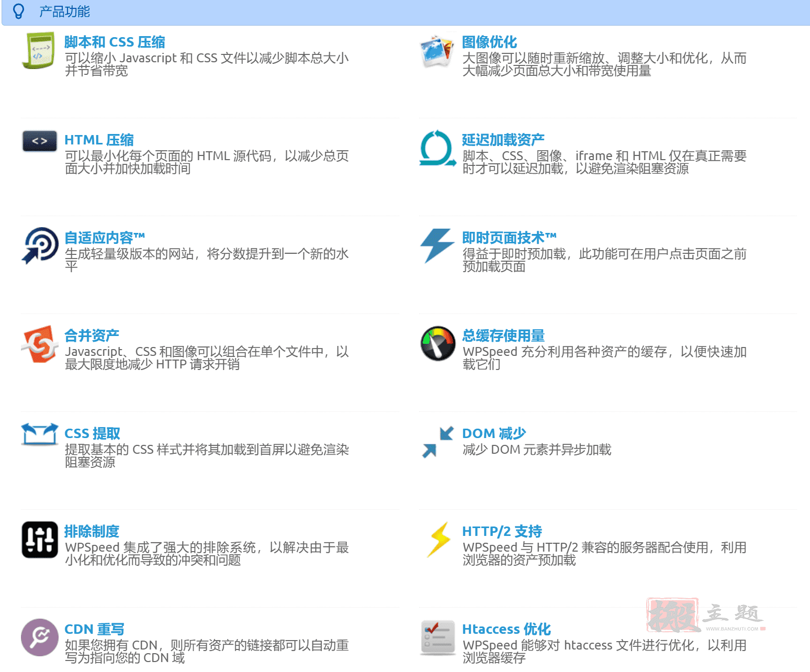The image size is (810, 672).
Task: Open the 合并资产 heading
Action: [x=92, y=335]
